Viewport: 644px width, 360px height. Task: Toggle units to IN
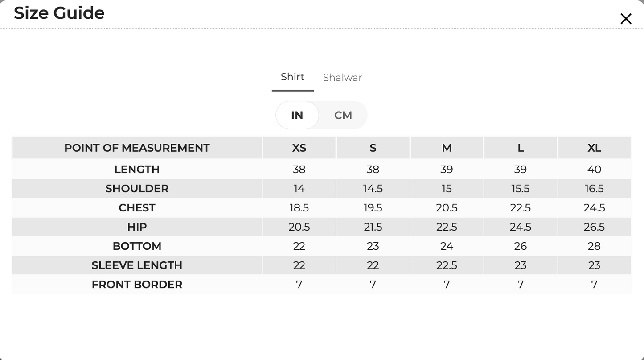tap(297, 115)
